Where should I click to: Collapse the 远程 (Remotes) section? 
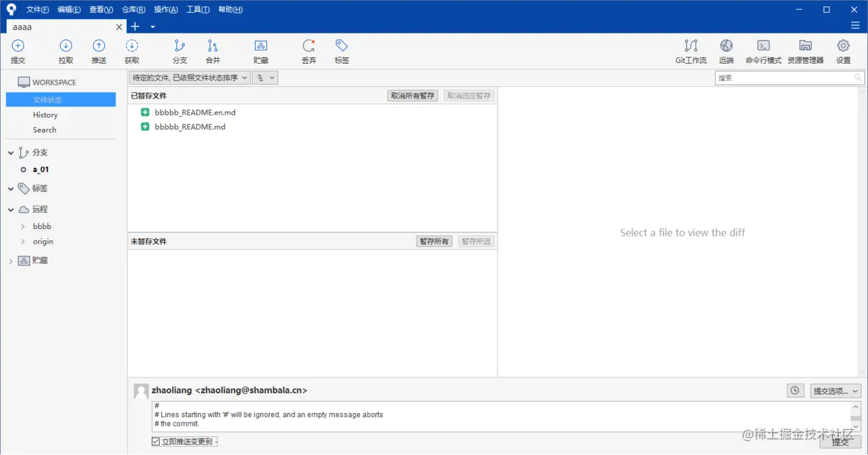tap(10, 209)
